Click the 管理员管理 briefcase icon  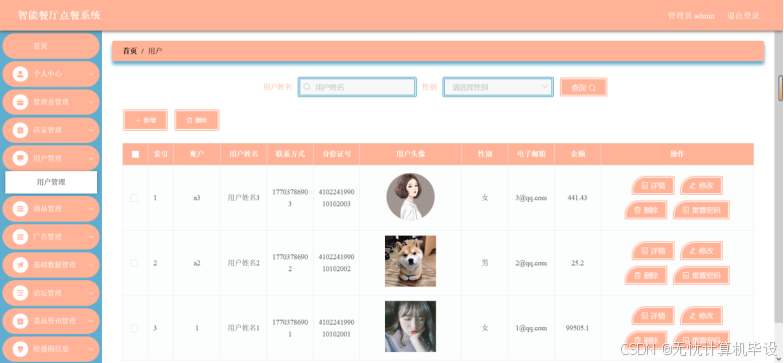20,102
